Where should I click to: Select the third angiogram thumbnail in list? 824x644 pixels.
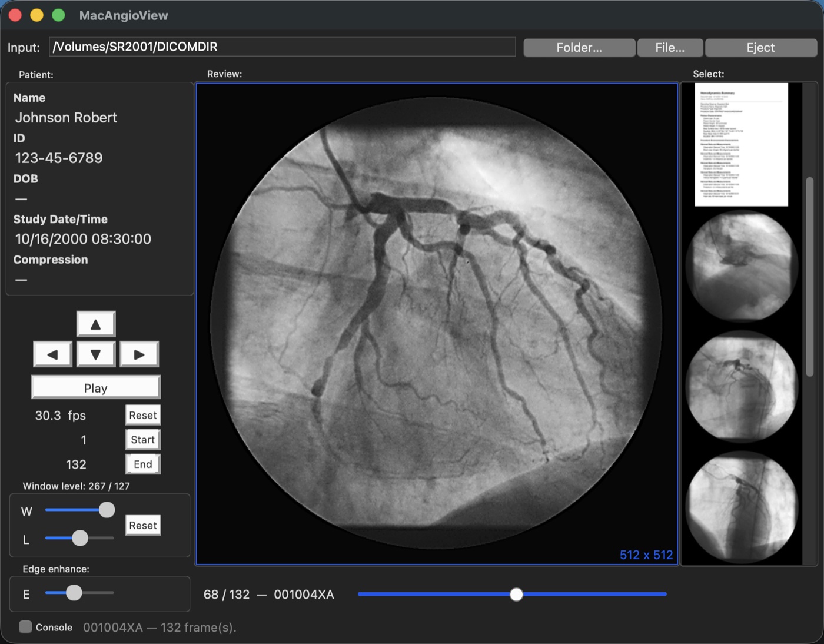(742, 387)
